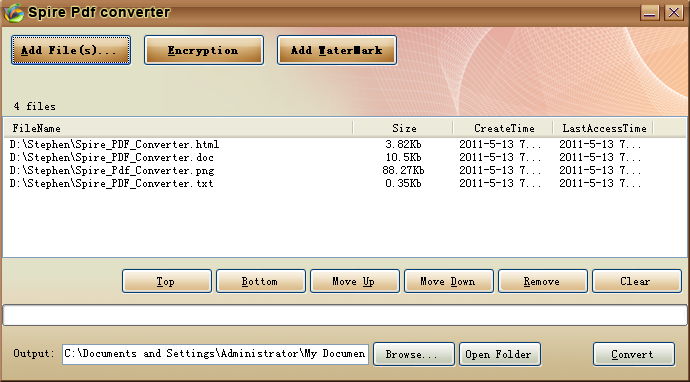Viewport: 690px width, 382px height.
Task: Select the Spire_Pdf_Converter.png file row
Action: tap(345, 170)
